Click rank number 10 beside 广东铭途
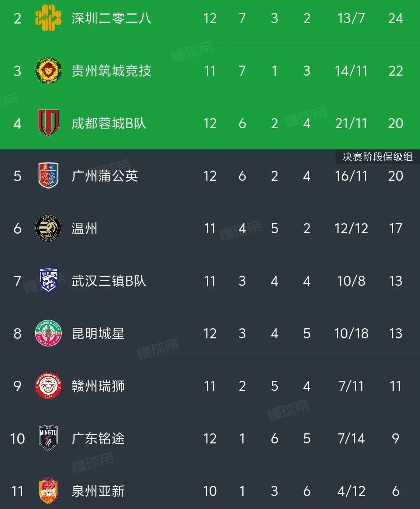The image size is (420, 509). (x=17, y=439)
